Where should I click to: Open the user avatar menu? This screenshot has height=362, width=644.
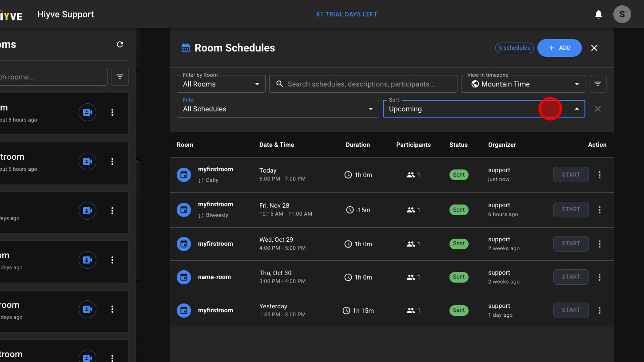(622, 14)
